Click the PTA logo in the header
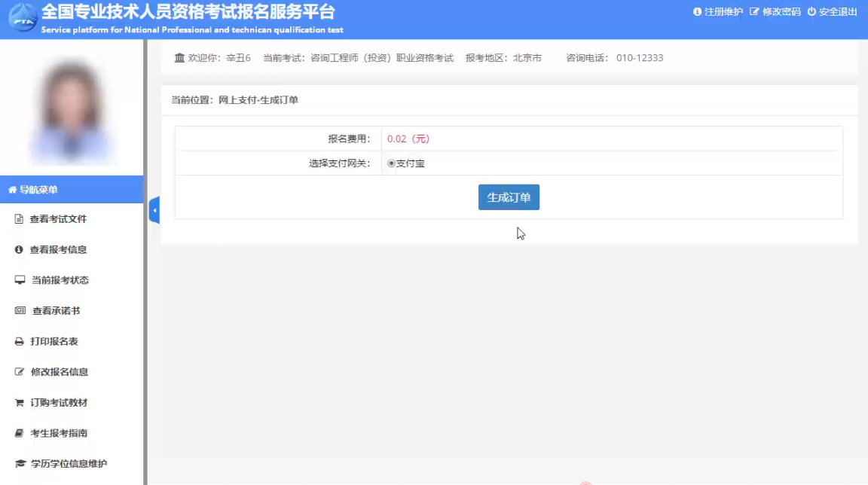Image resolution: width=868 pixels, height=485 pixels. (22, 18)
